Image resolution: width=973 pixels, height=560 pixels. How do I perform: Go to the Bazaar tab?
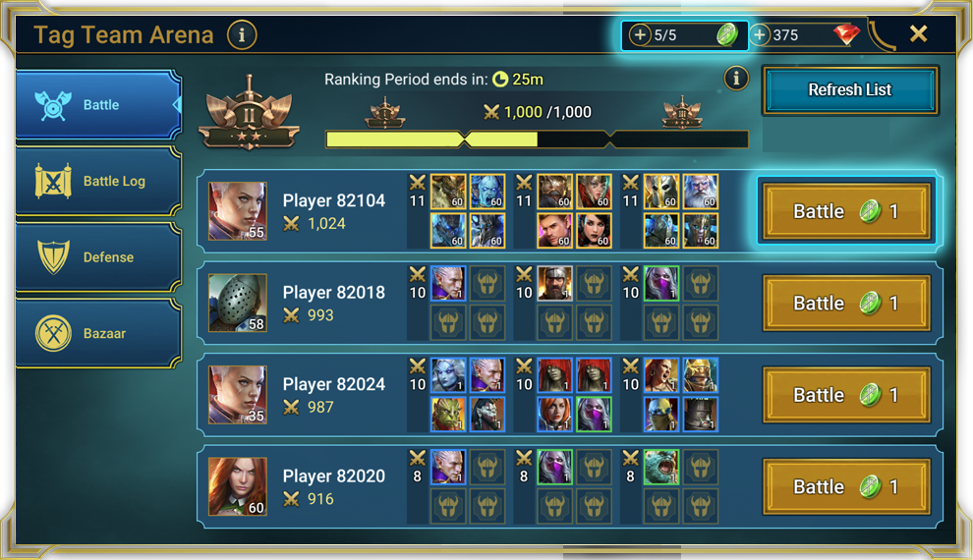[x=98, y=333]
